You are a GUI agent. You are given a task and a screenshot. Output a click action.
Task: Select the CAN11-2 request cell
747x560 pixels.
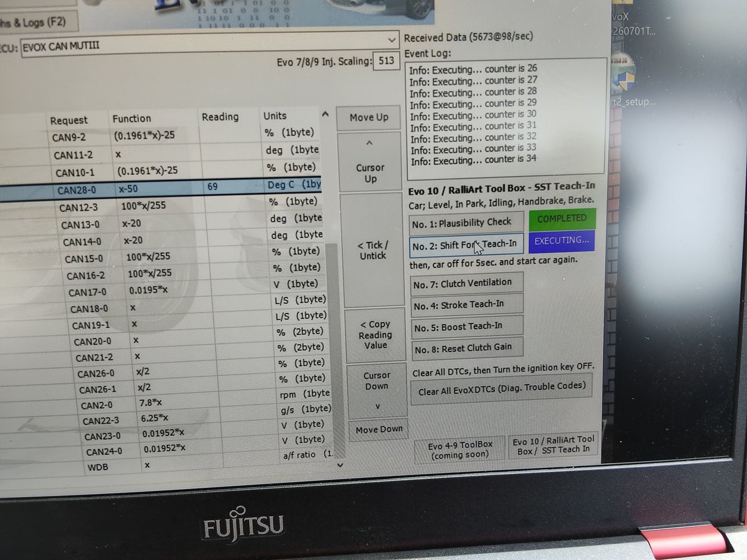click(x=74, y=154)
